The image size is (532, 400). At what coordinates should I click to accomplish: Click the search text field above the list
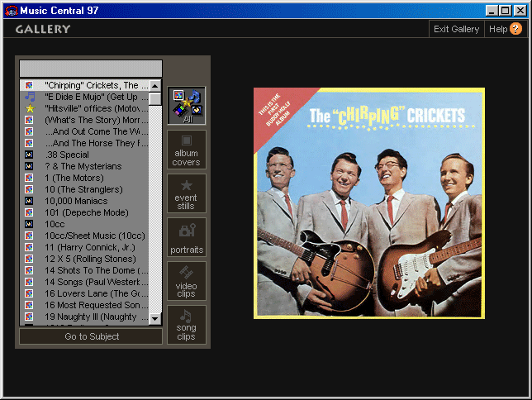click(x=91, y=69)
